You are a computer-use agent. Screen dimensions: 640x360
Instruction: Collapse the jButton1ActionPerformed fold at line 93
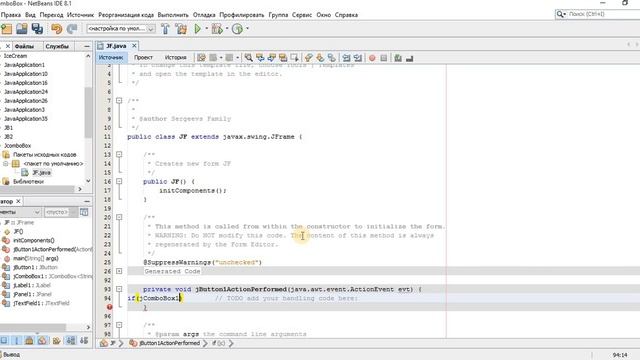pyautogui.click(x=119, y=289)
